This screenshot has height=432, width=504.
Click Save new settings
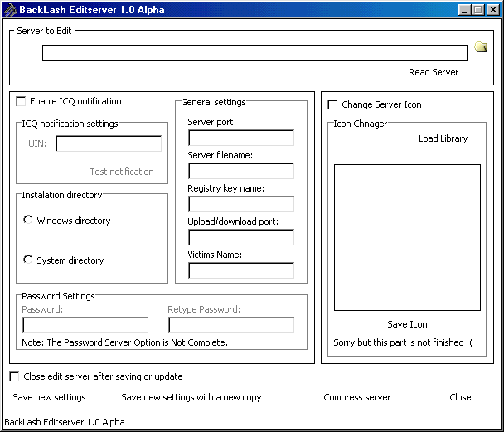point(49,397)
